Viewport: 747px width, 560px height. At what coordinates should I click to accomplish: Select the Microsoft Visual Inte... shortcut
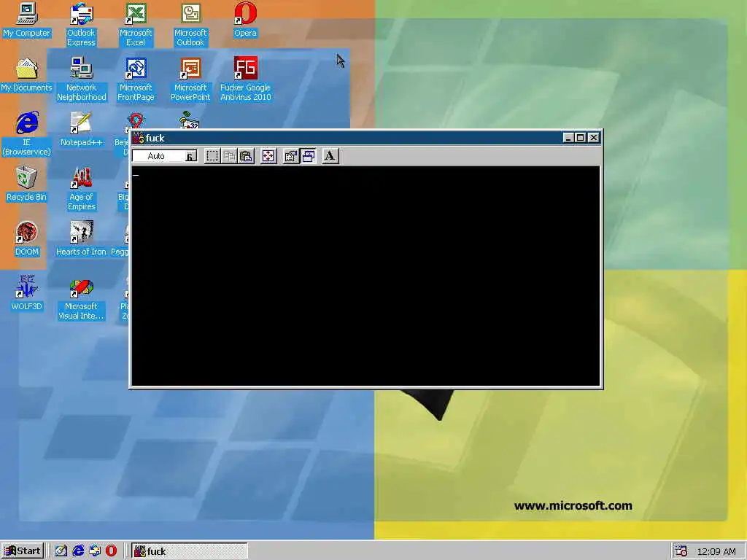81,298
